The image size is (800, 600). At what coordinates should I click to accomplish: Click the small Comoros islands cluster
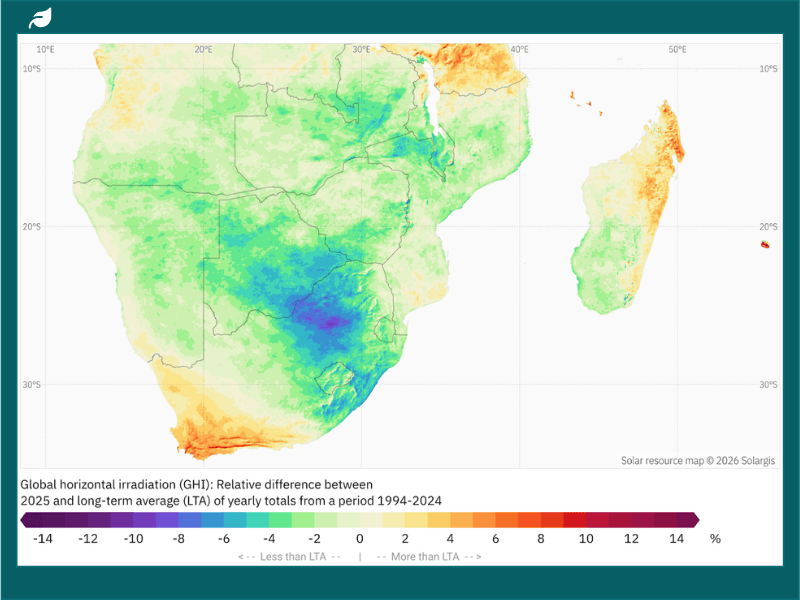(x=586, y=103)
